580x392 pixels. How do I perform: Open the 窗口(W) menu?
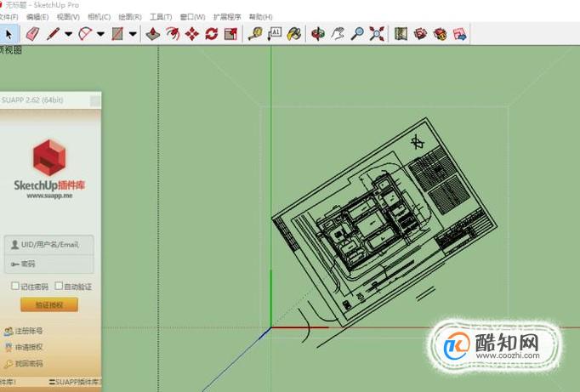[192, 17]
